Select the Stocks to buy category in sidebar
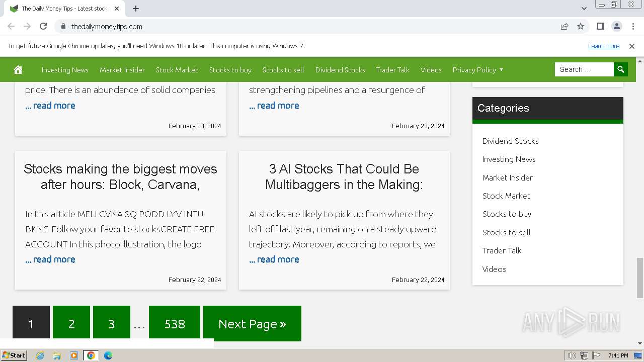 coord(507,214)
